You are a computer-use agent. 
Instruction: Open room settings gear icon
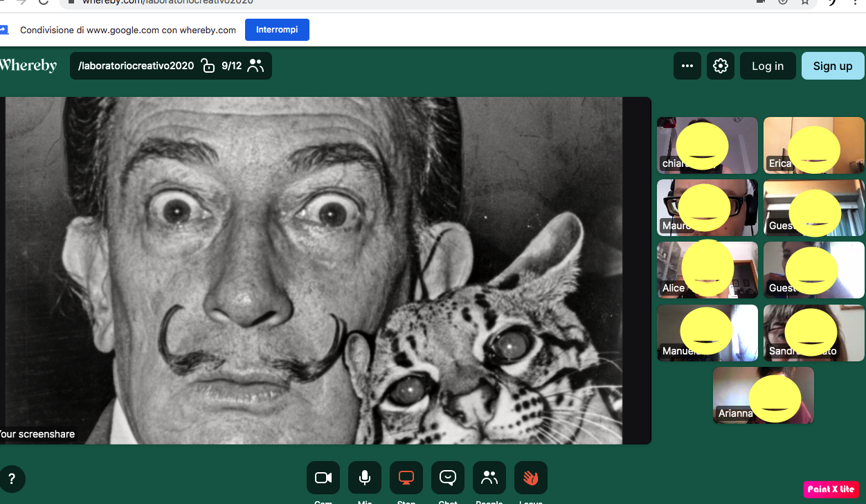click(721, 66)
